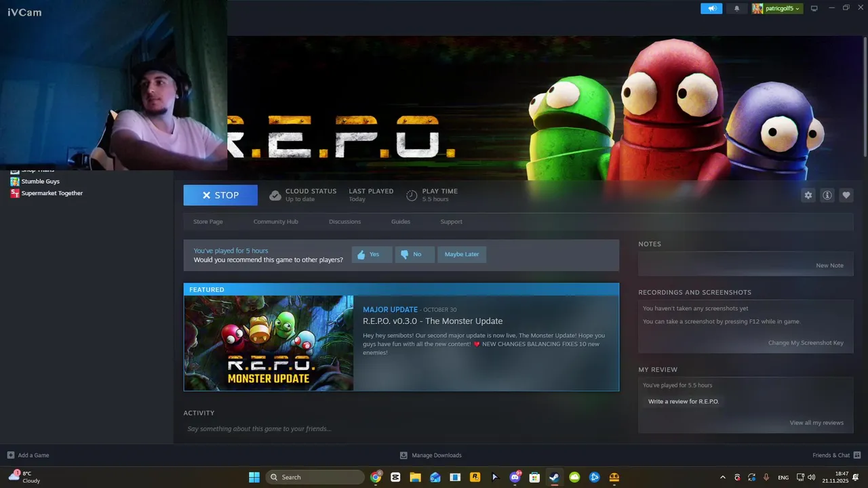Screen dimensions: 868x488
Task: Open the game info icon
Action: 827,195
